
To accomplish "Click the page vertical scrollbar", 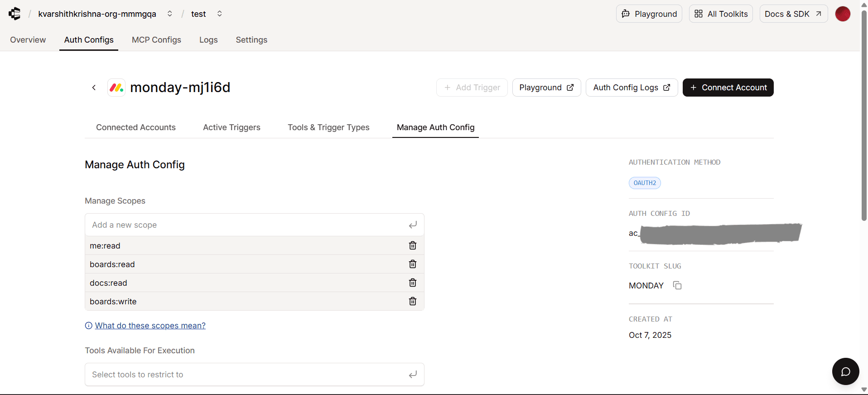I will [864, 116].
